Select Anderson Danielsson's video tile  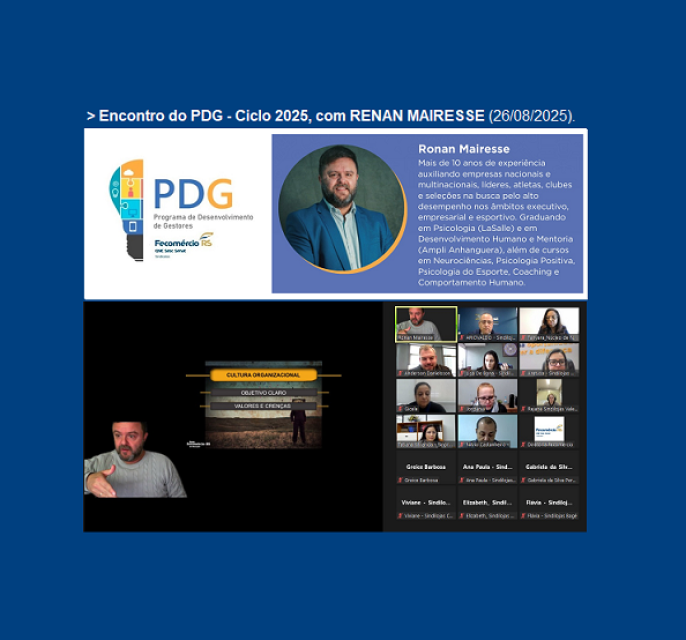pyautogui.click(x=426, y=360)
